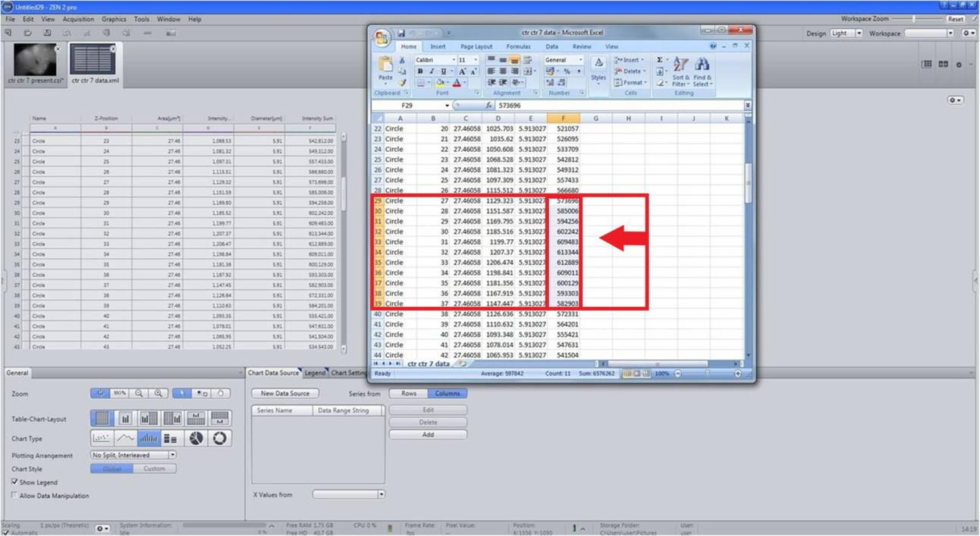Image resolution: width=980 pixels, height=536 pixels.
Task: Click the Reset workspace zoom button
Action: click(955, 19)
